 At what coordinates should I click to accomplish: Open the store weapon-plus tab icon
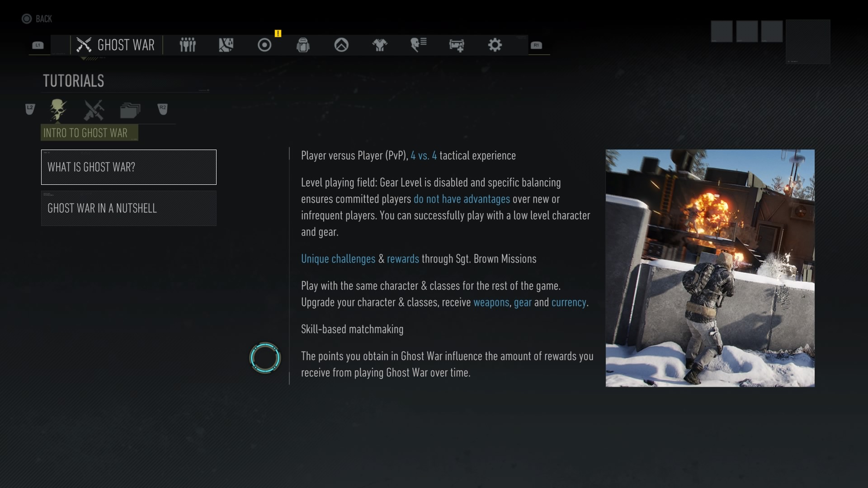(457, 45)
